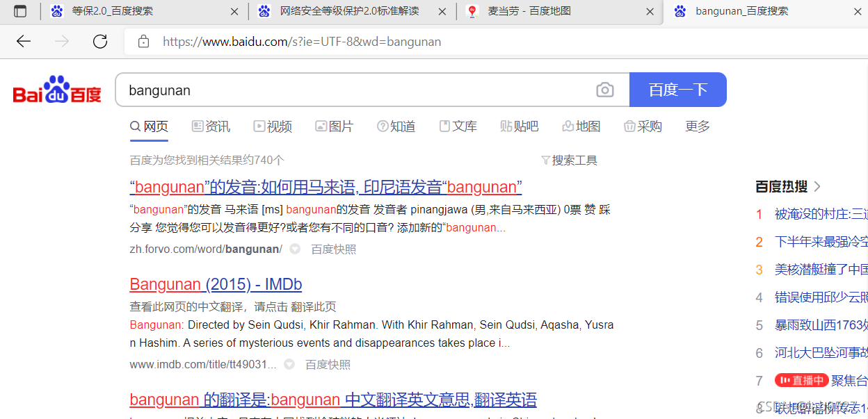Open hot search item 被淹没的村庄

click(821, 214)
